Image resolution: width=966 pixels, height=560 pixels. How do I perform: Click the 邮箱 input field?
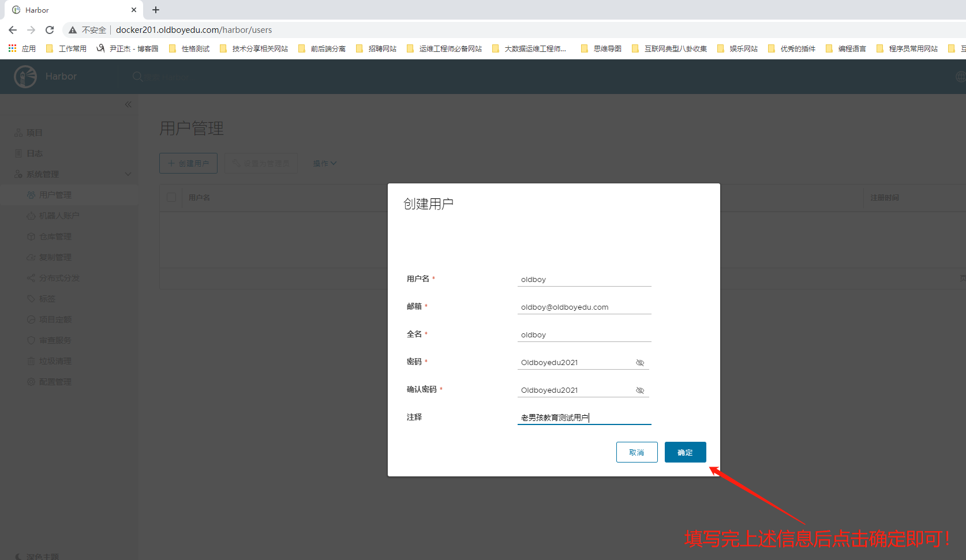click(x=584, y=307)
